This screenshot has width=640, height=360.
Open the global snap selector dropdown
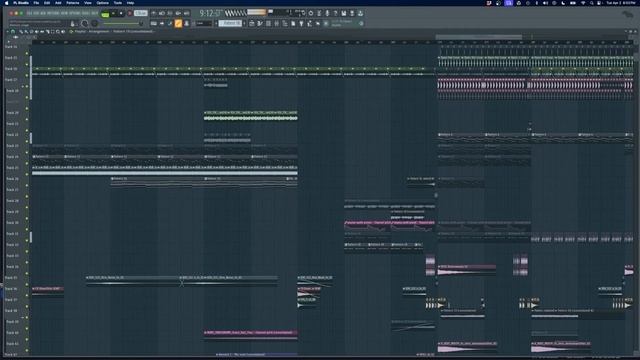203,23
